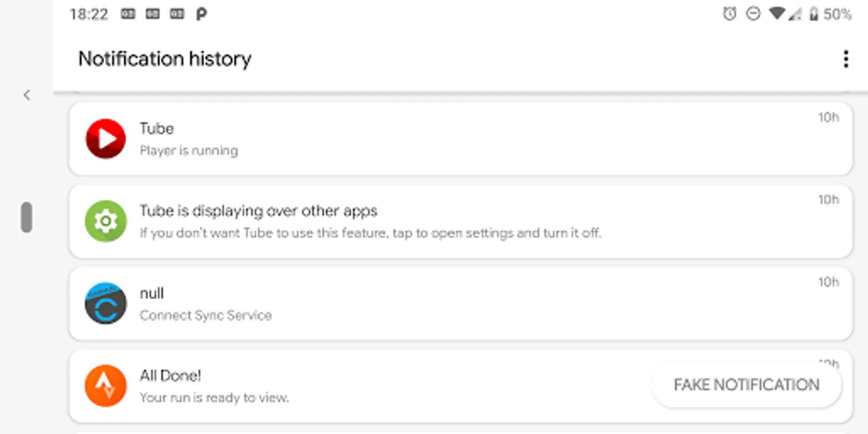Click "Your run is ready to view." text
868x434 pixels.
pyautogui.click(x=214, y=398)
